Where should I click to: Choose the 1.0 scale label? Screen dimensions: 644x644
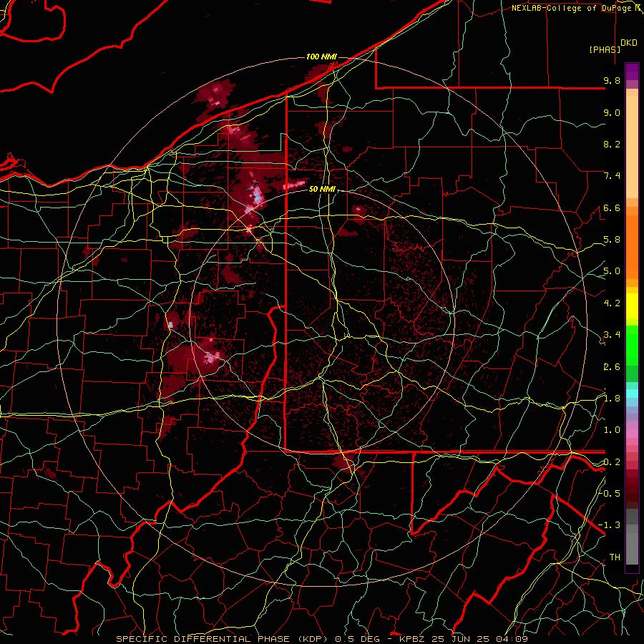click(612, 430)
